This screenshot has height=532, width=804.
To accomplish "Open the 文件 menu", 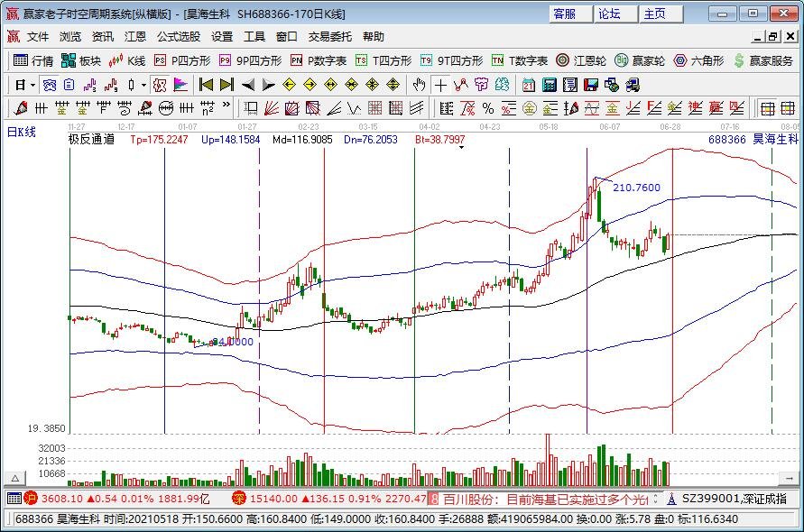I will (x=38, y=37).
